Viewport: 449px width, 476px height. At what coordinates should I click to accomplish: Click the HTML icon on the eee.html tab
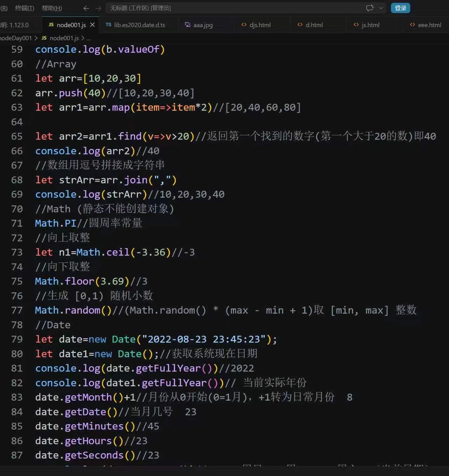tap(412, 25)
